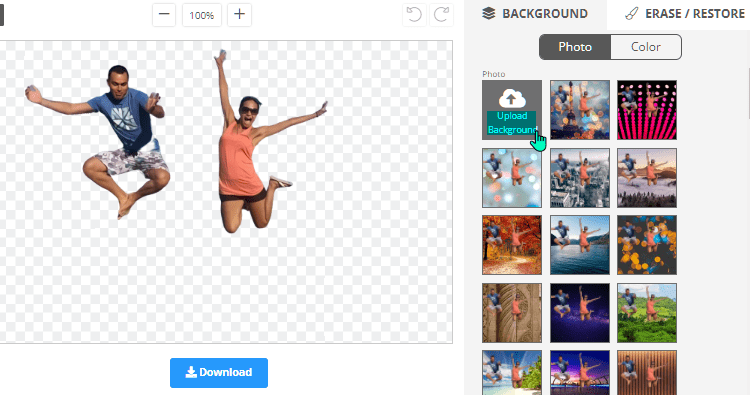Zoom out with the minus button
The height and width of the screenshot is (395, 750).
pyautogui.click(x=164, y=15)
